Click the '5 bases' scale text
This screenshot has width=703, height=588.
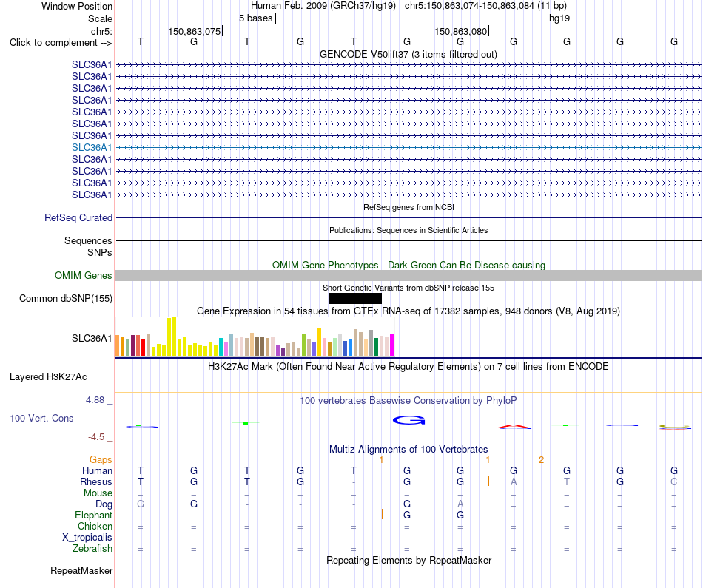(255, 18)
